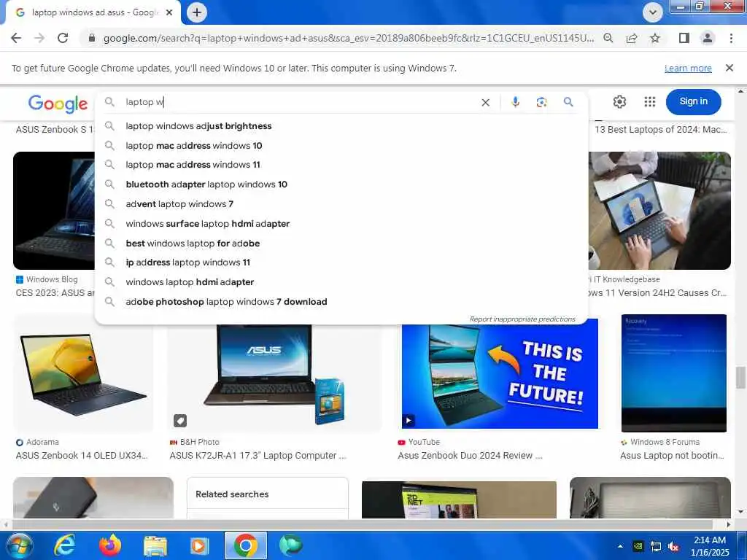Click Report inappropriate predictions
Viewport: 747px width, 560px height.
pos(522,319)
